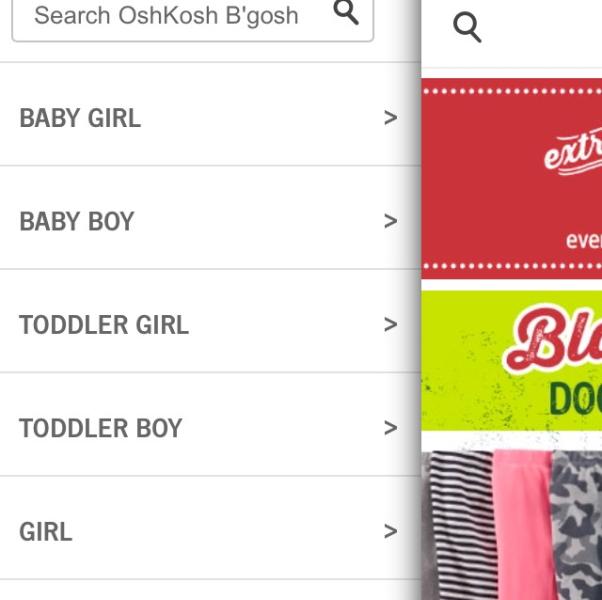View the black-and-white striped leggings
602x600 pixels.
pos(463,526)
